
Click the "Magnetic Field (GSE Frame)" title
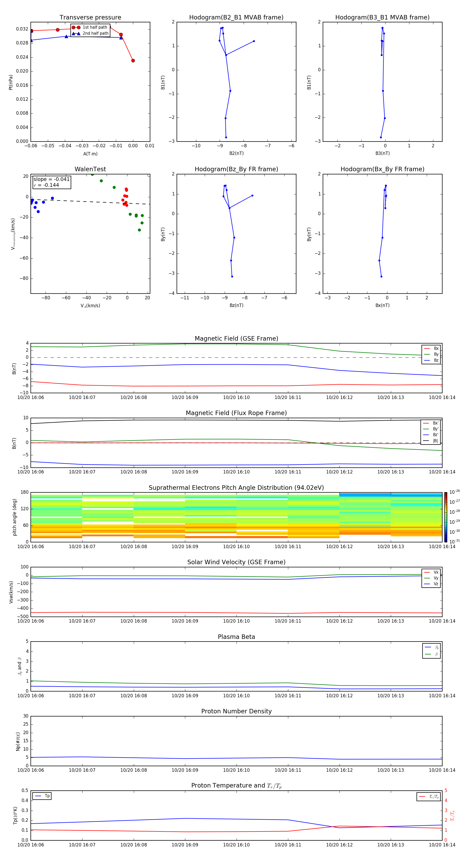(x=236, y=339)
